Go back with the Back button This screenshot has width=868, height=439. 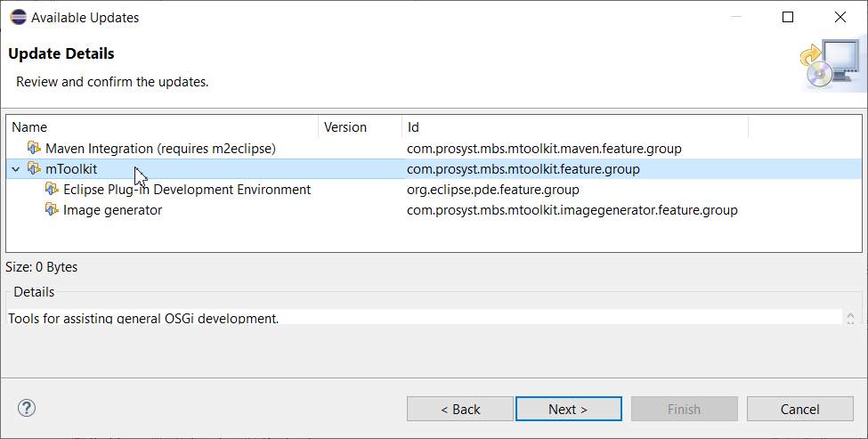[x=460, y=410]
